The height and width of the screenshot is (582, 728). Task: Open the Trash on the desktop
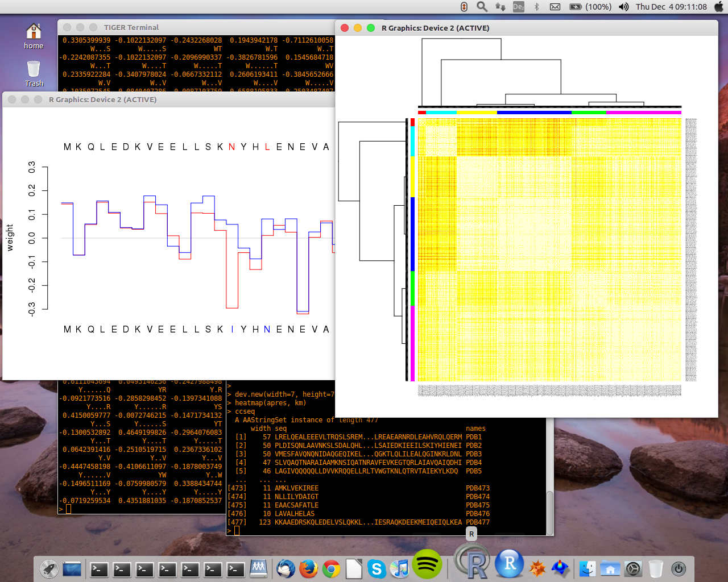click(34, 69)
